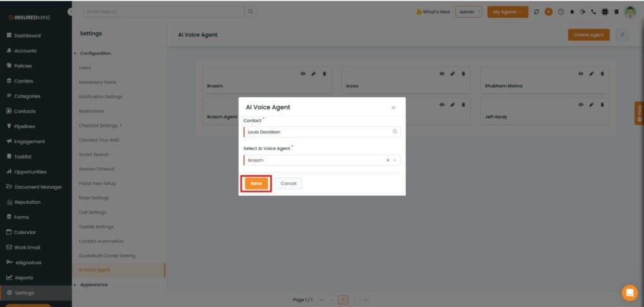Viewport: 644px width, 307px height.
Task: Show Jeff Hardy agent details with eye icon
Action: click(580, 104)
